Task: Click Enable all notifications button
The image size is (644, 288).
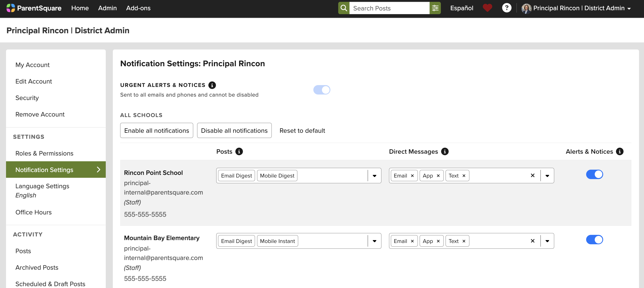Action: coord(157,130)
